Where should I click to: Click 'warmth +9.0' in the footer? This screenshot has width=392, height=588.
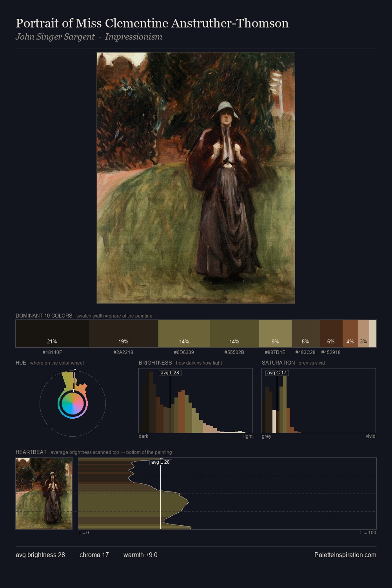tap(140, 555)
